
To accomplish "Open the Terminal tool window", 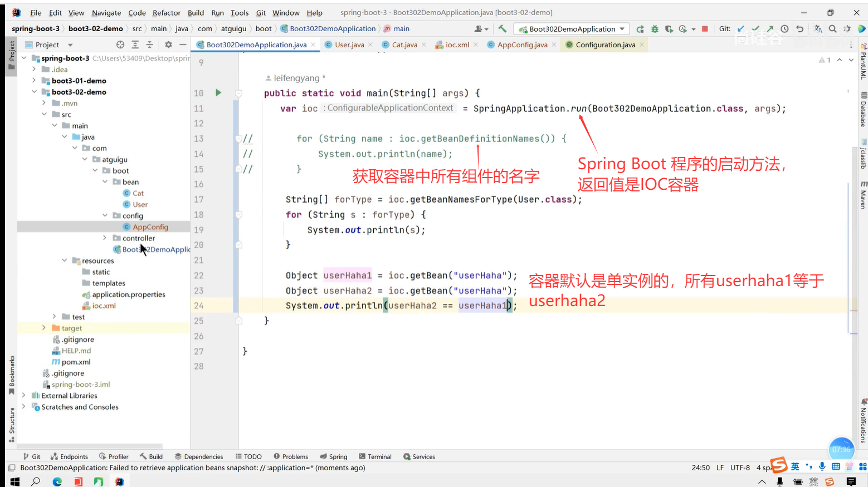I will click(375, 456).
